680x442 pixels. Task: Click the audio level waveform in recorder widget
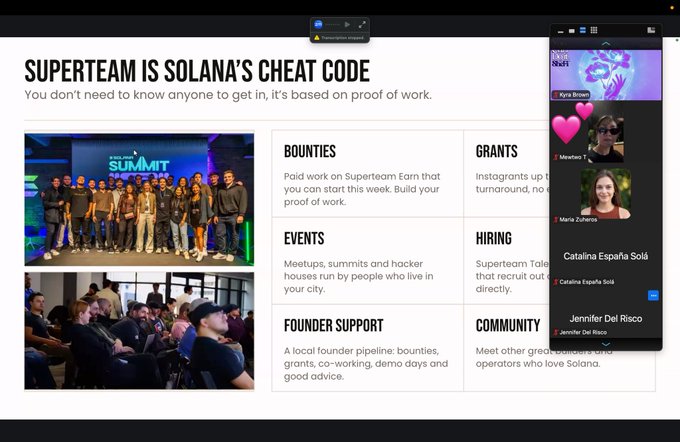pos(333,25)
